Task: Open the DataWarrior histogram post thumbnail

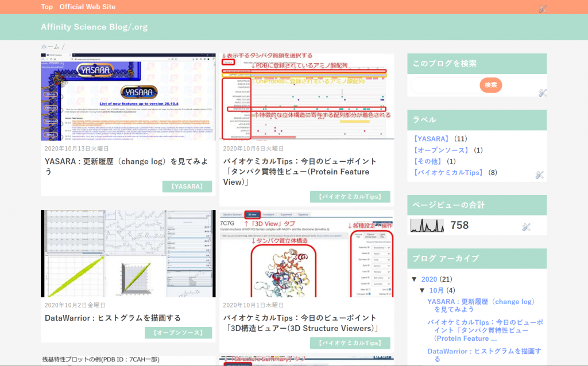Action: point(128,254)
